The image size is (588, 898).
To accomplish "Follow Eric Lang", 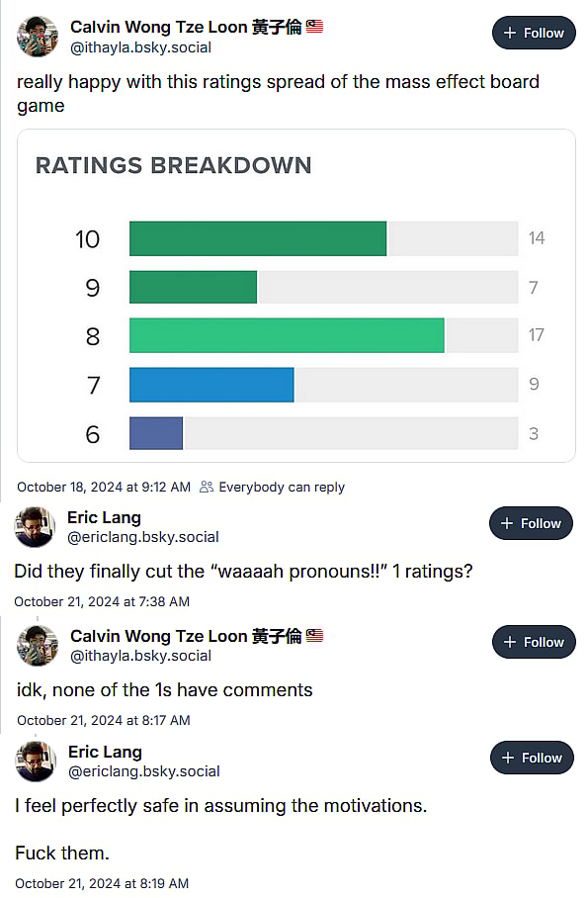I will (x=531, y=523).
